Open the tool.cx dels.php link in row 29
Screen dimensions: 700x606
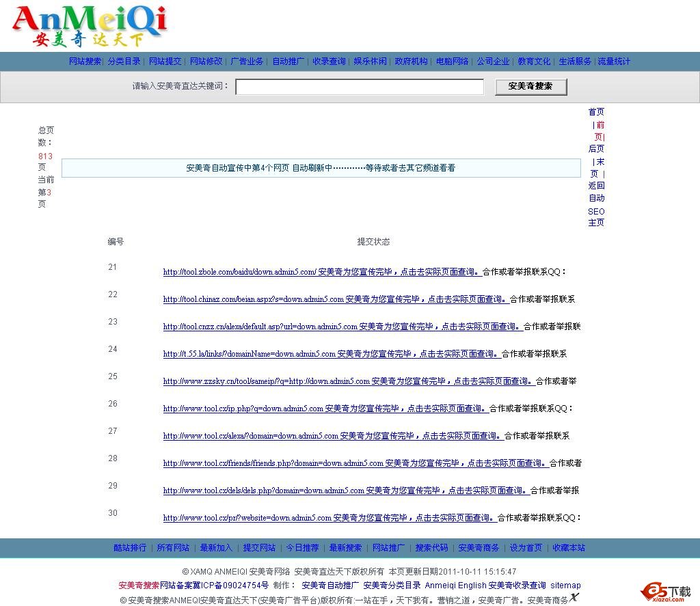coord(346,491)
